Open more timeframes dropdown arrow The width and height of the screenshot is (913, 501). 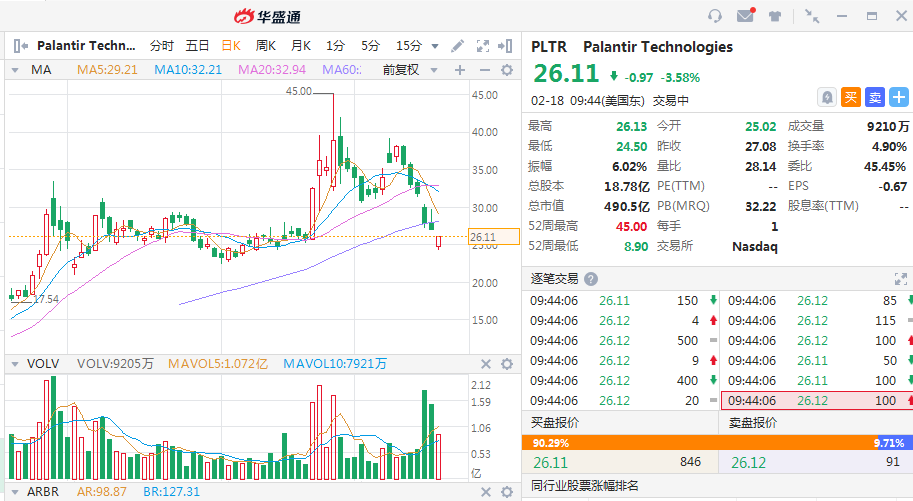[434, 46]
